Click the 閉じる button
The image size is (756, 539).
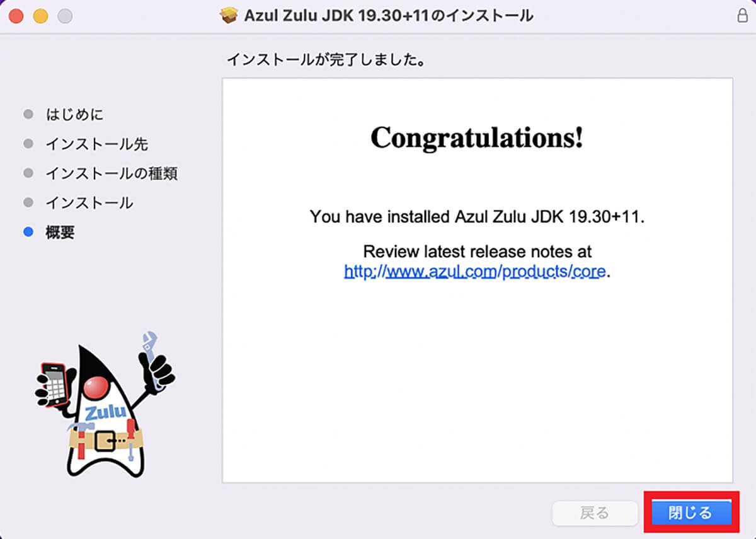pos(690,513)
